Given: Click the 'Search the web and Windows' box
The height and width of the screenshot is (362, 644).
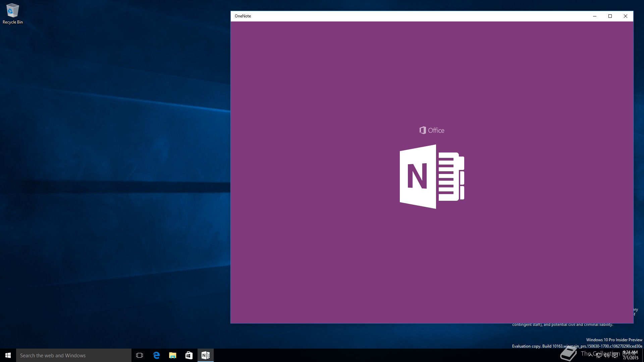Looking at the screenshot, I should point(74,355).
